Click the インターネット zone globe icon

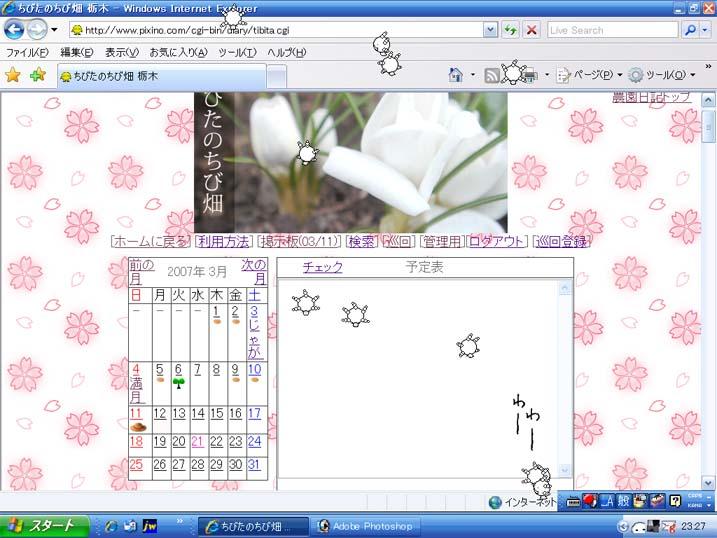coord(495,503)
